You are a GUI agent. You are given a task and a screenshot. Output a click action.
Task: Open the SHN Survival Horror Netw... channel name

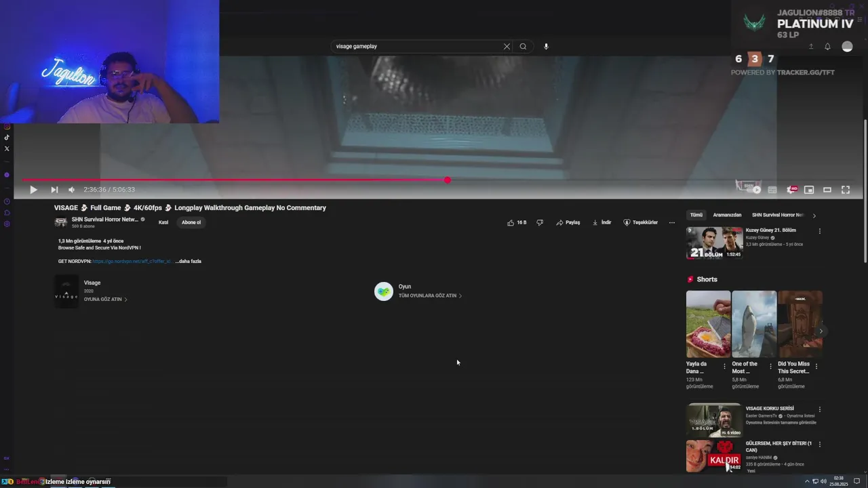click(105, 220)
